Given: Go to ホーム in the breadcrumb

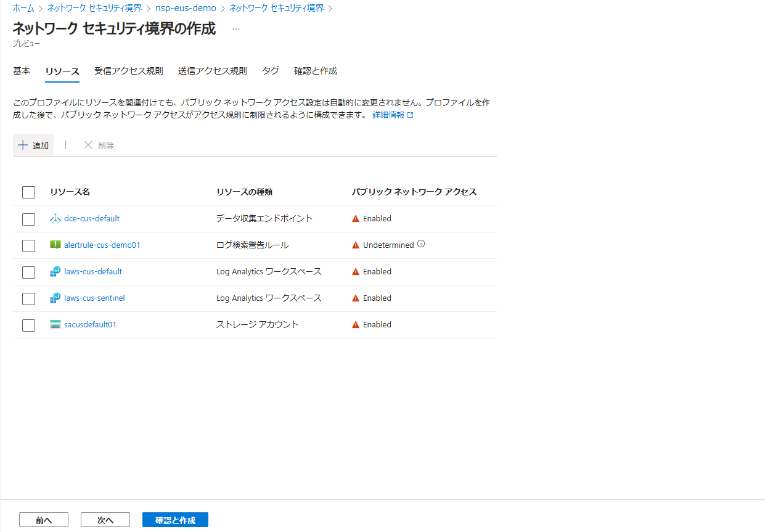Looking at the screenshot, I should tap(23, 9).
